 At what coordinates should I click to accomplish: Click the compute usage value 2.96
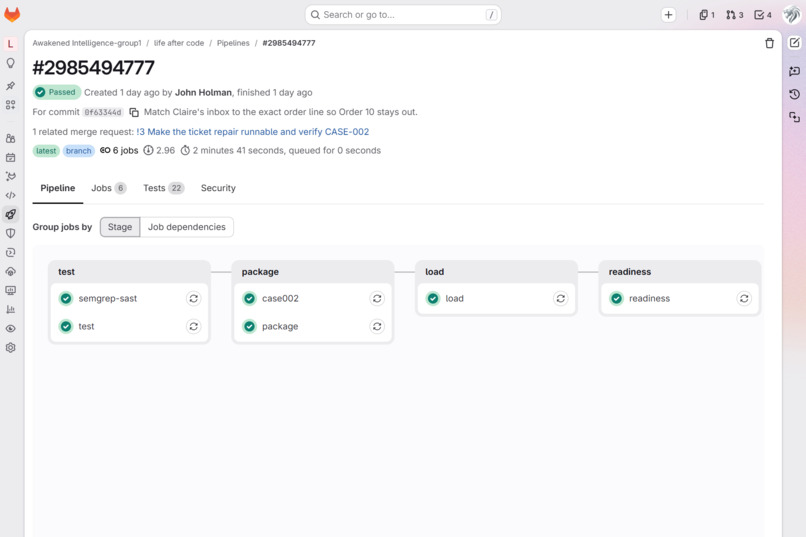(166, 151)
